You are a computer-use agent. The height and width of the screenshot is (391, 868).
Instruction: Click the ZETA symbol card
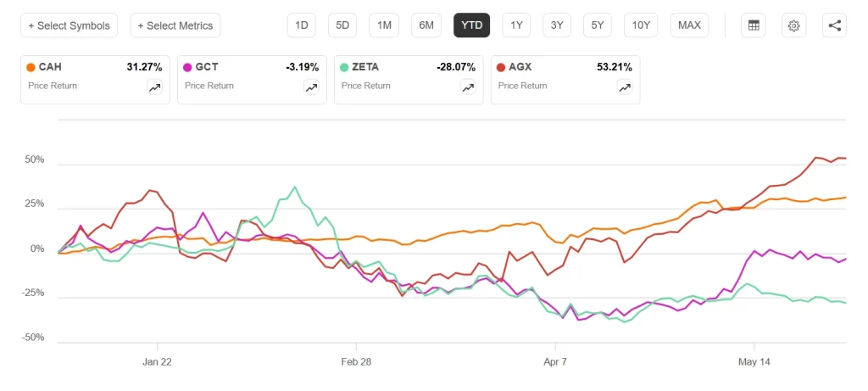(409, 79)
